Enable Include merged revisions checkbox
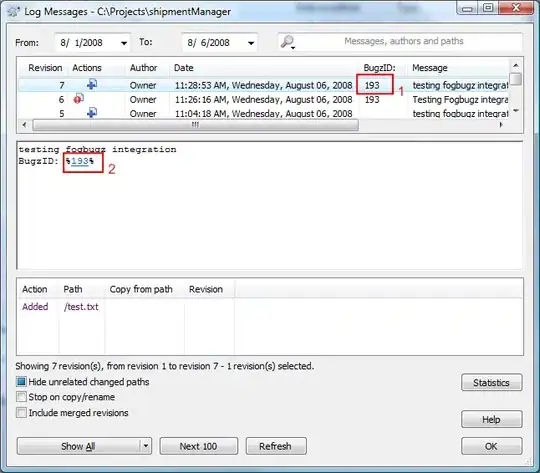This screenshot has width=540, height=473. [x=21, y=412]
